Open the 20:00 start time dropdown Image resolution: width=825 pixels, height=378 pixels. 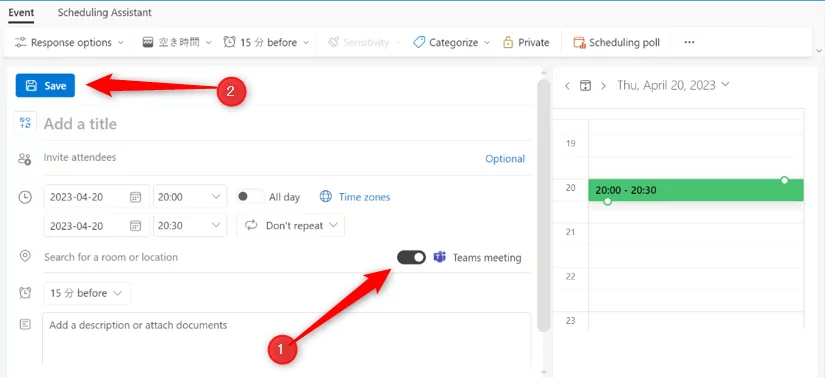(x=190, y=197)
